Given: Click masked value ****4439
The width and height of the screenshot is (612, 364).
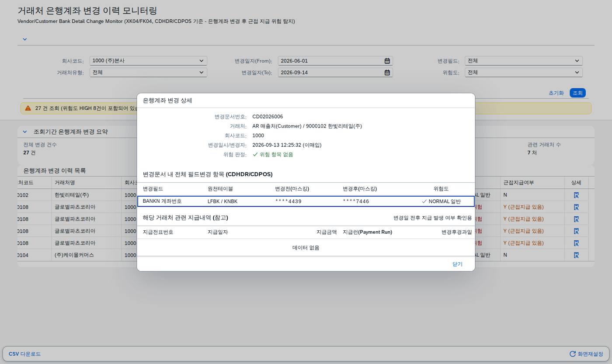Looking at the screenshot, I should (288, 201).
